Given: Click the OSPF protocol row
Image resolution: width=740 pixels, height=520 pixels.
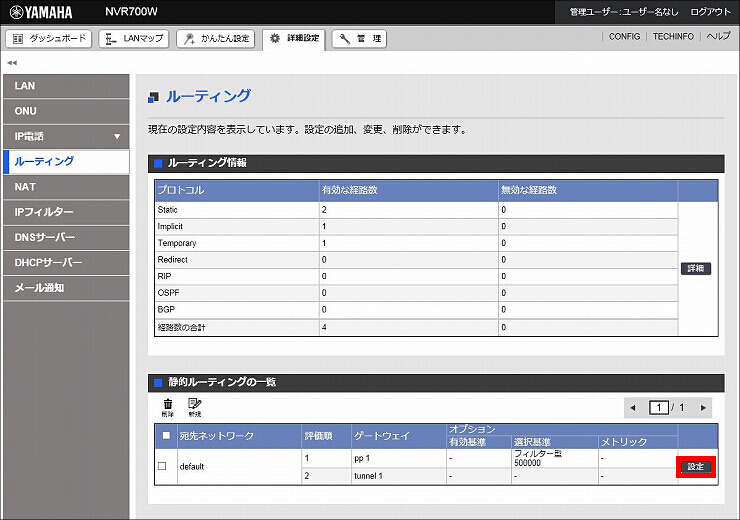Looking at the screenshot, I should tap(416, 293).
